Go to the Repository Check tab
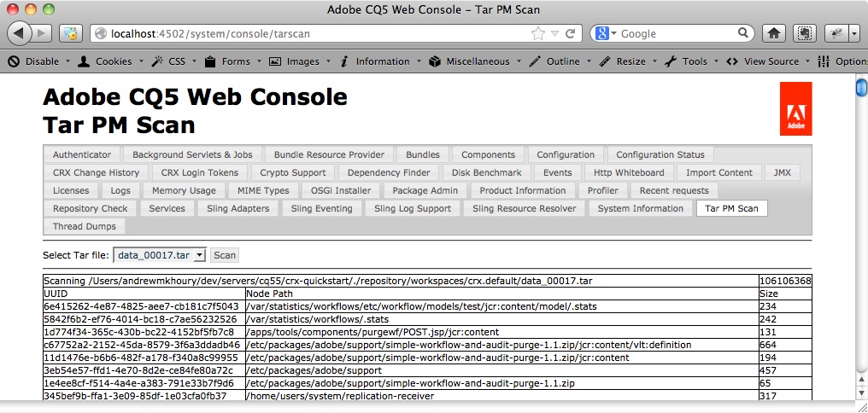Screen dimensions: 868x413 click(90, 208)
